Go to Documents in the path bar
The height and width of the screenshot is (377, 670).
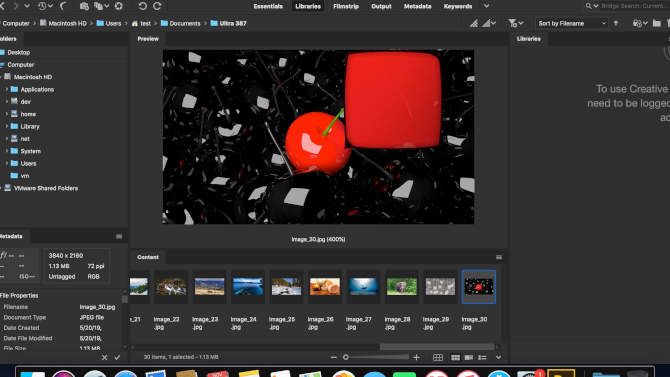(x=180, y=24)
